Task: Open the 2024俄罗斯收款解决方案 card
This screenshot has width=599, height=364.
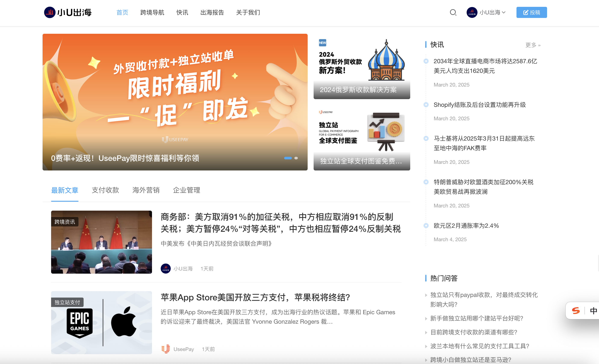Action: pos(362,67)
